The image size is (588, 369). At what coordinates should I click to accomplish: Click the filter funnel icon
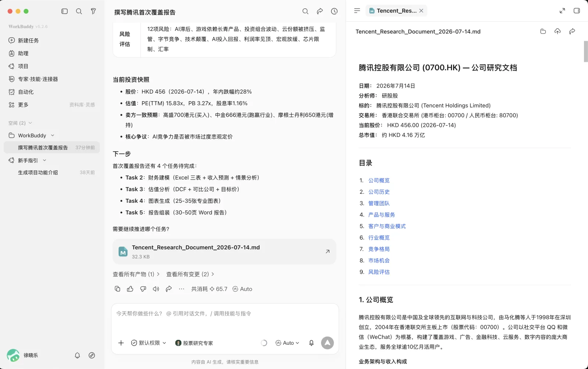pos(93,11)
